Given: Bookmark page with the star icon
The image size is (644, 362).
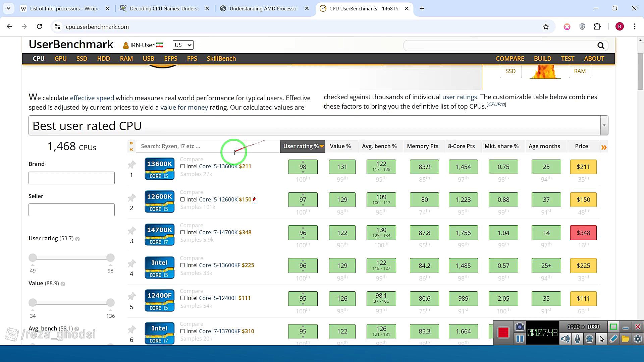Looking at the screenshot, I should pyautogui.click(x=546, y=27).
